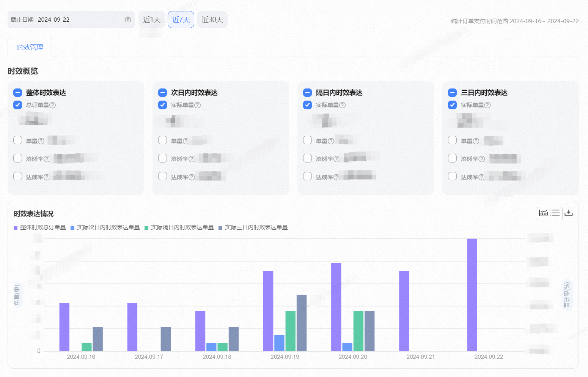Select the 近30天 range button
588x377 pixels.
[212, 19]
